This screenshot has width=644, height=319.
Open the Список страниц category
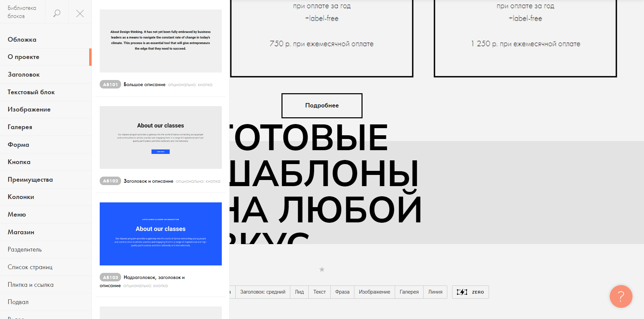coord(46,267)
